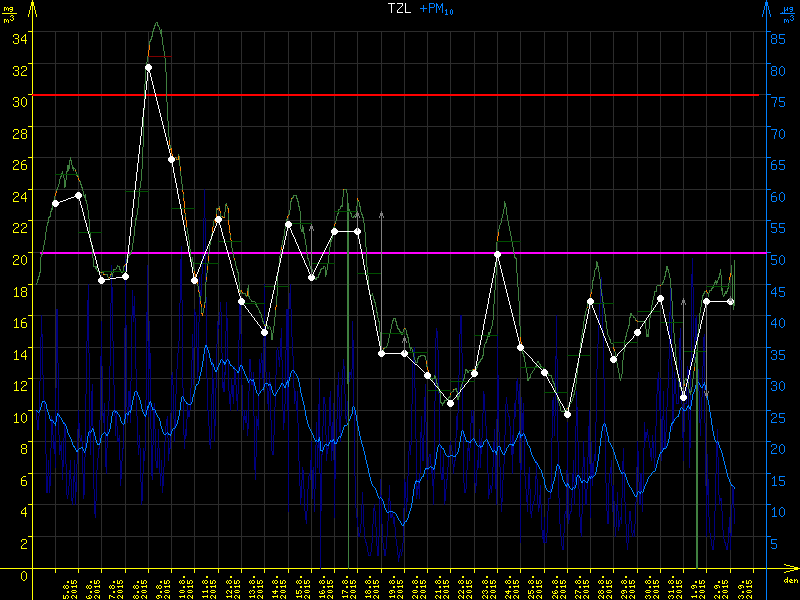The height and width of the screenshot is (600, 800).
Task: Click the 0 origin label
Action: tap(25, 576)
